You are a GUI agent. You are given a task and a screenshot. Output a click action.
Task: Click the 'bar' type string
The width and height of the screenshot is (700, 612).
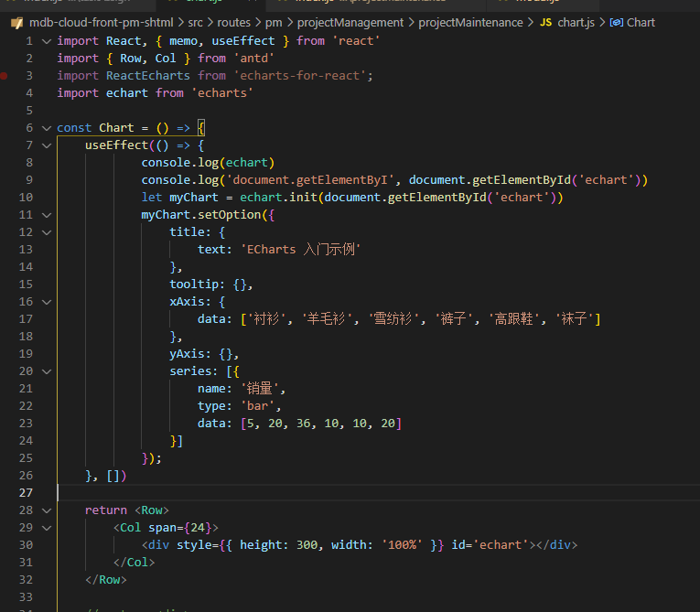tap(258, 406)
